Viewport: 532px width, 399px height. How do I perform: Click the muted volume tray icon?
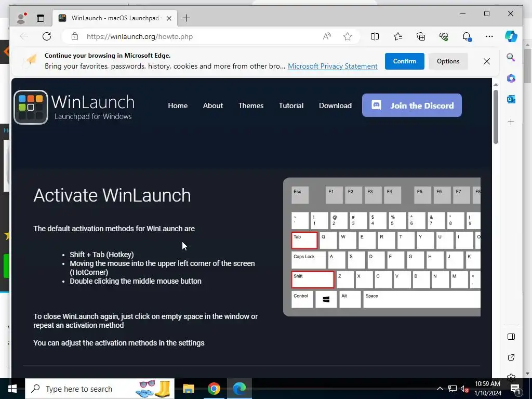tap(464, 389)
